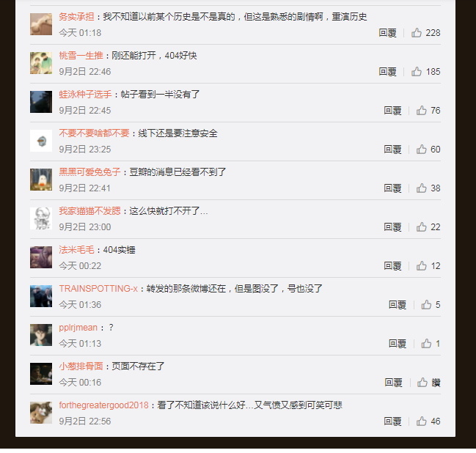Reply to 我家猫猫不发腮's comment
The height and width of the screenshot is (453, 476).
[392, 226]
